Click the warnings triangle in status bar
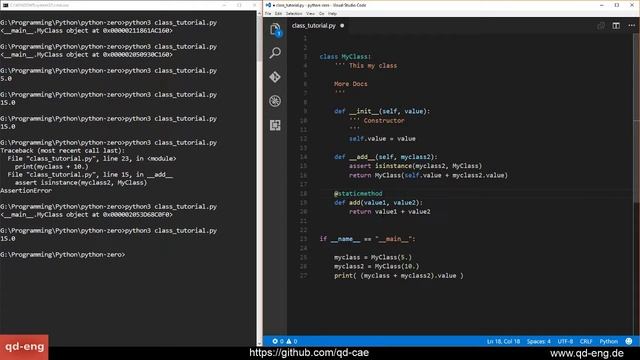Viewport: 640px width, 360px height. 289,341
